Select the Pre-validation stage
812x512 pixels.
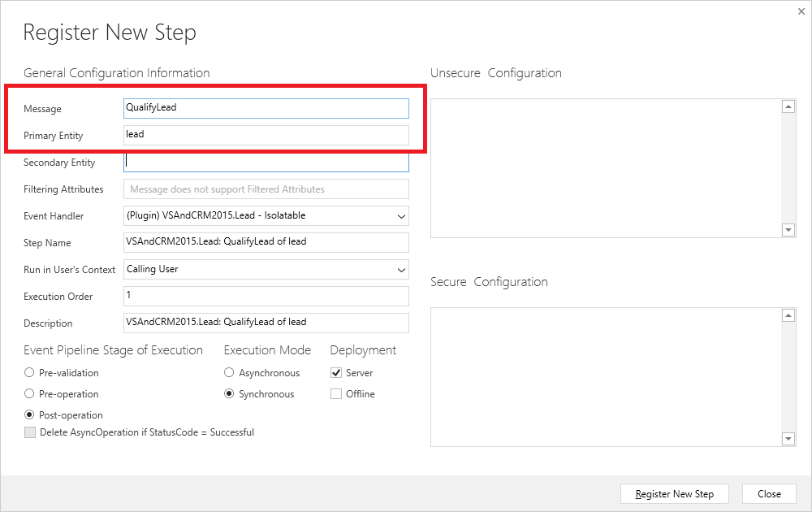tap(28, 372)
